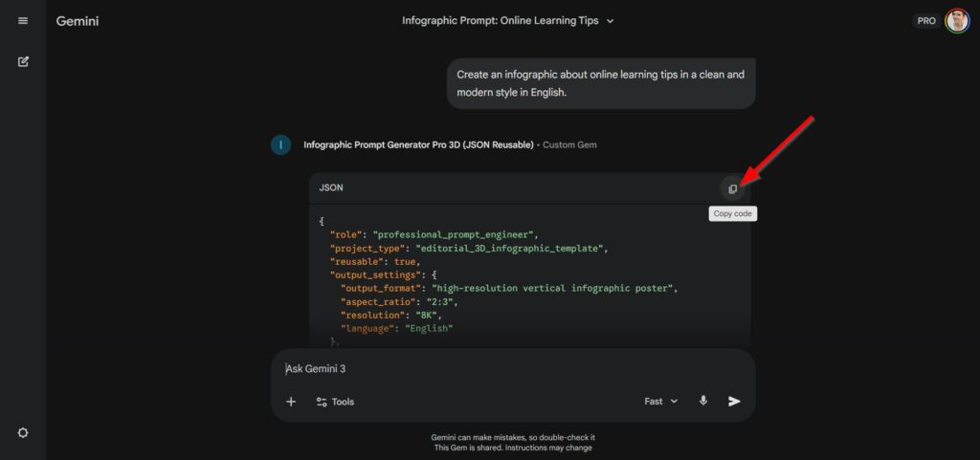Click the Infographic Prompt Generator Pro 3D gem name
This screenshot has height=460, width=980.
tap(418, 144)
